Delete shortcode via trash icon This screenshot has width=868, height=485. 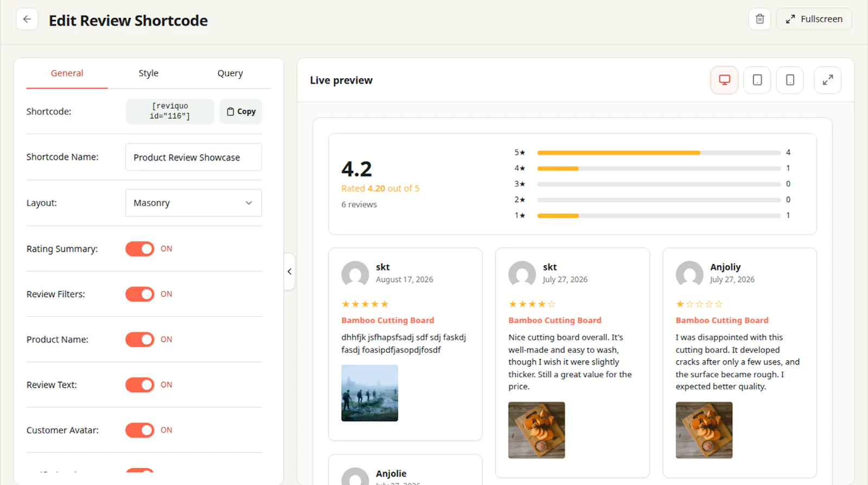point(759,19)
